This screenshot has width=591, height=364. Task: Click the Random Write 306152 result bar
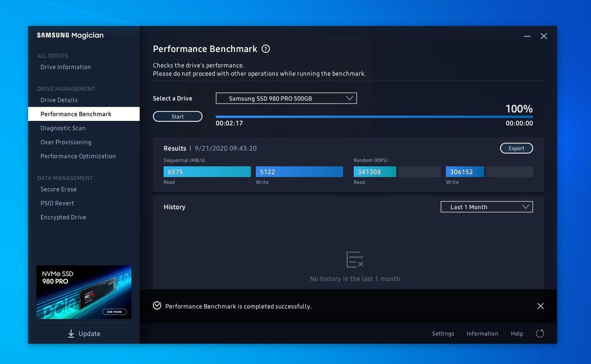(x=489, y=172)
